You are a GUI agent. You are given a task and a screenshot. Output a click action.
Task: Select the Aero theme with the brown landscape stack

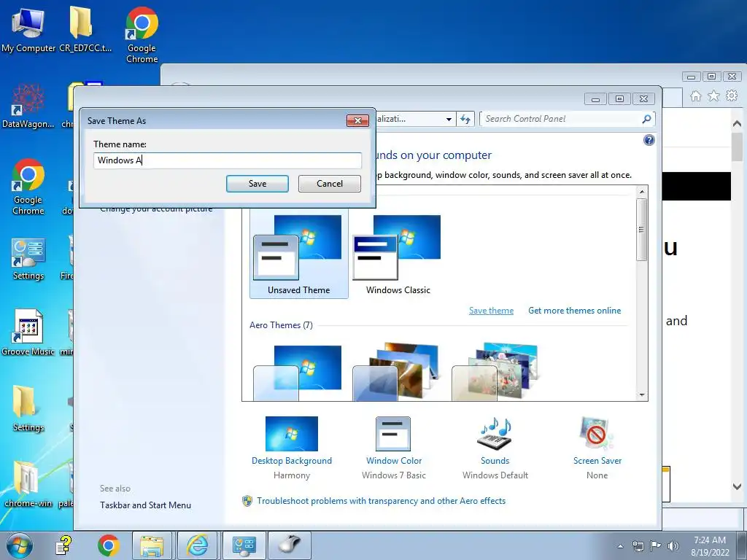[x=395, y=371]
